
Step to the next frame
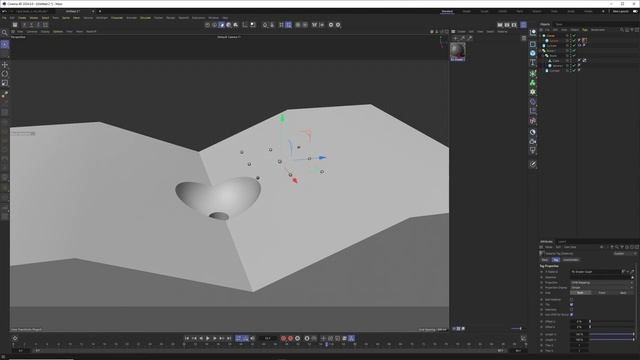pyautogui.click(x=215, y=338)
